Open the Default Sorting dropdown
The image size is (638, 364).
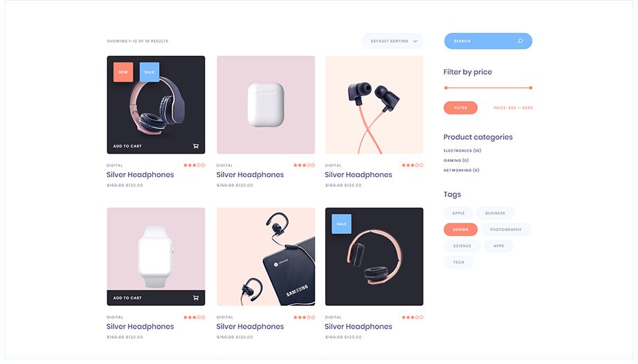(x=392, y=41)
